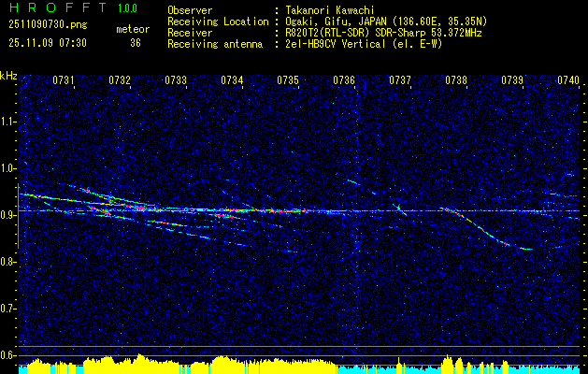Click the 0731 time marker
Screen dimensions: 588x374
(64, 79)
